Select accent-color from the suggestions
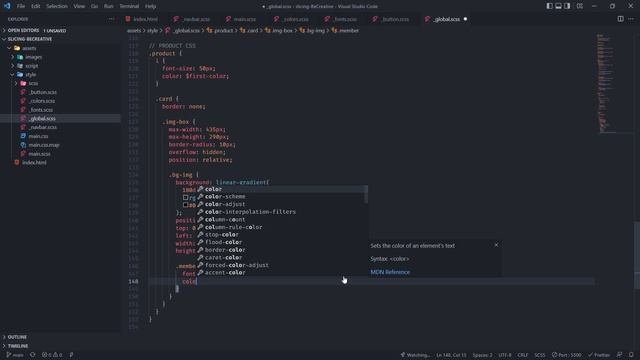640x360 pixels. click(282, 273)
